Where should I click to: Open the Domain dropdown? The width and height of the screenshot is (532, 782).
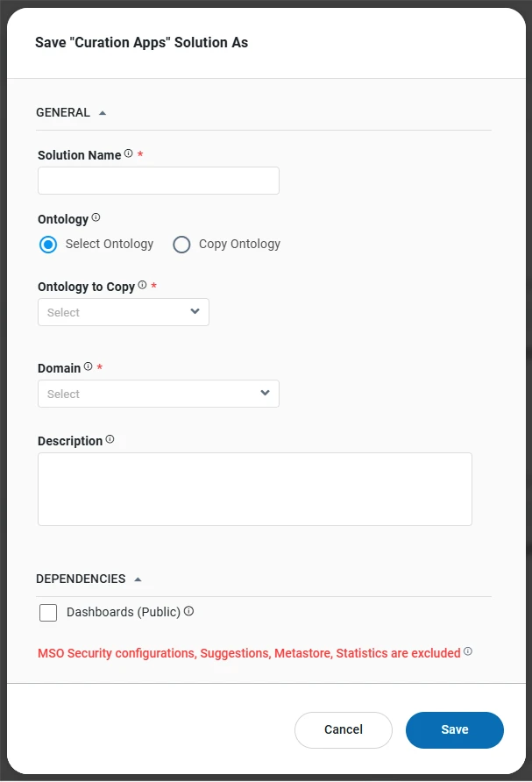(158, 394)
